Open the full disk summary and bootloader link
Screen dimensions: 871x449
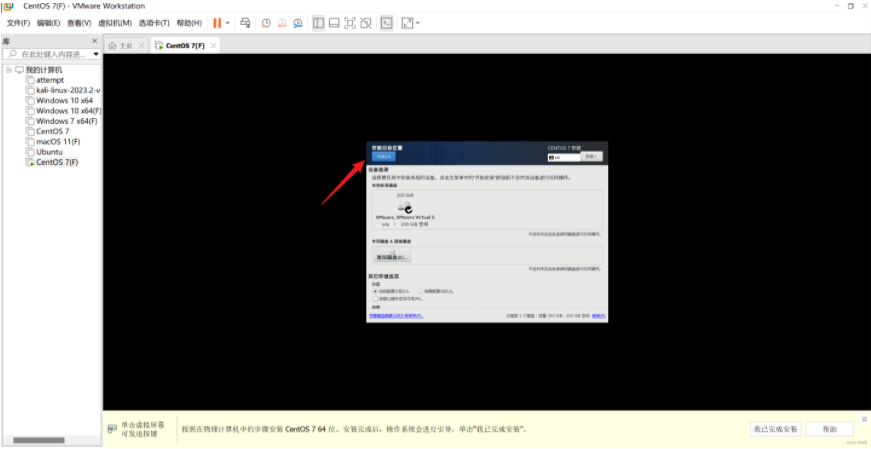396,316
